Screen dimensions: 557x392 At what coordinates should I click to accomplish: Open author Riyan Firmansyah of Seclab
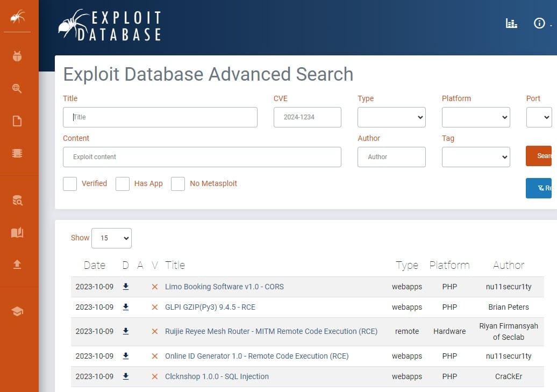tap(508, 332)
